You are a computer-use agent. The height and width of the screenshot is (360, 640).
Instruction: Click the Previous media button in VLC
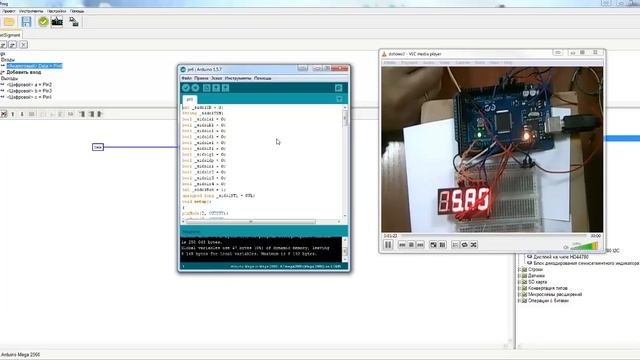pyautogui.click(x=402, y=245)
